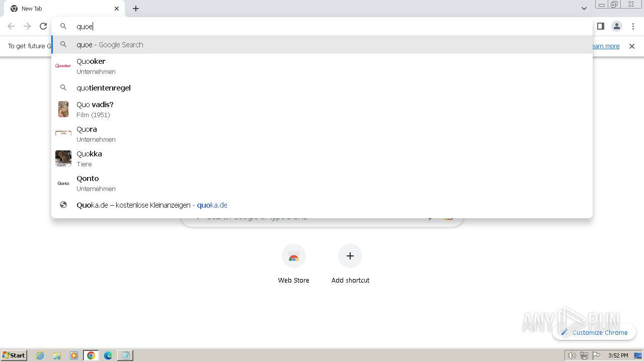Image resolution: width=644 pixels, height=362 pixels.
Task: Open Customize Chrome button
Action: coord(594,332)
